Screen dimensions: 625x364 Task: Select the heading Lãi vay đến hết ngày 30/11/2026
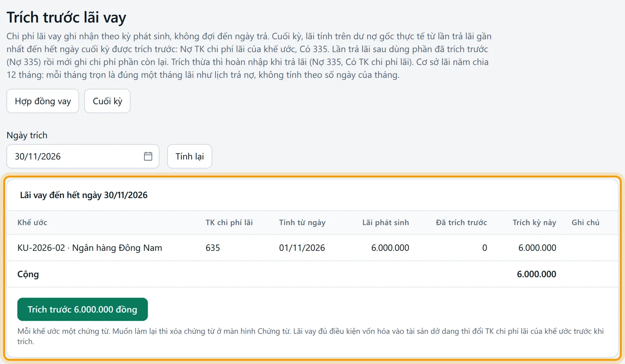[x=84, y=195]
